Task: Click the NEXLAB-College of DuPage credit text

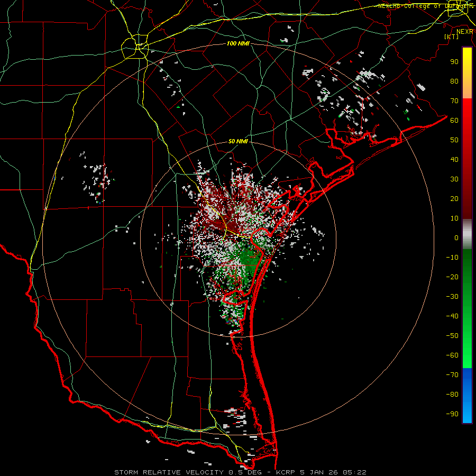Action: (426, 6)
